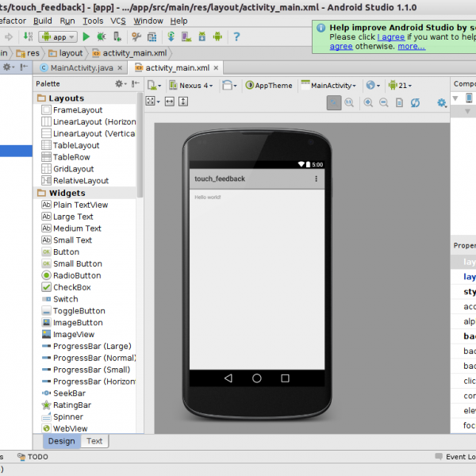Open the AVD Manager device icon
476x476 pixels.
pyautogui.click(x=186, y=36)
